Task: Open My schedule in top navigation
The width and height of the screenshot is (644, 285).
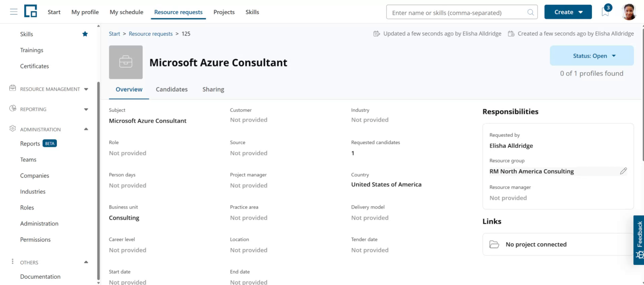Action: [126, 12]
